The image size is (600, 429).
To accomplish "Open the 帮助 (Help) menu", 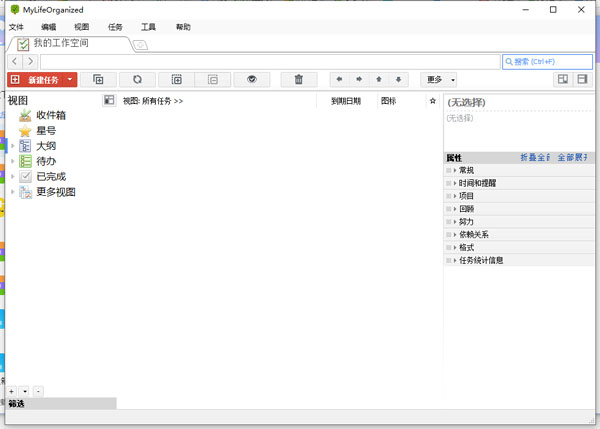I will (x=183, y=27).
